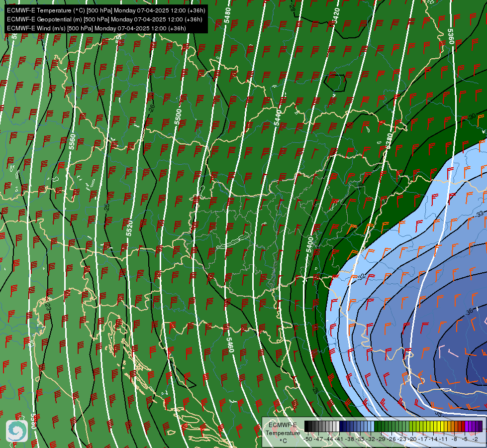Click the -25 isotherm contour label

click(x=106, y=208)
